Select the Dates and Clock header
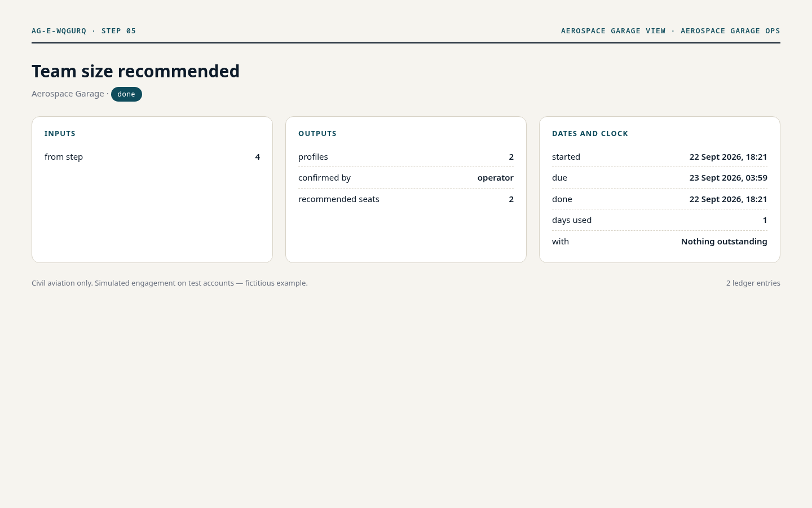The width and height of the screenshot is (812, 508). [590, 134]
